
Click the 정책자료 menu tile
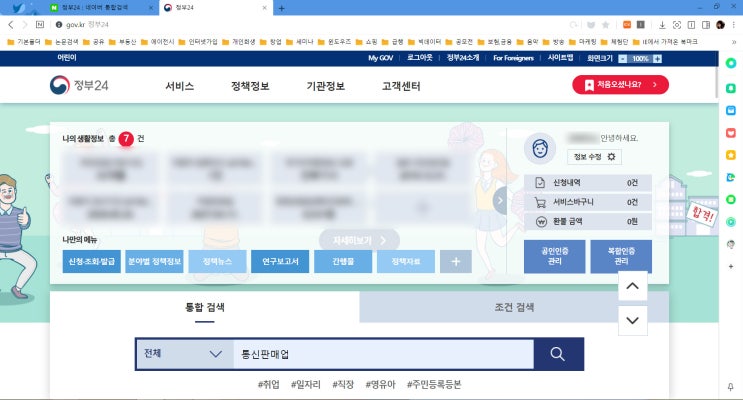coord(406,262)
